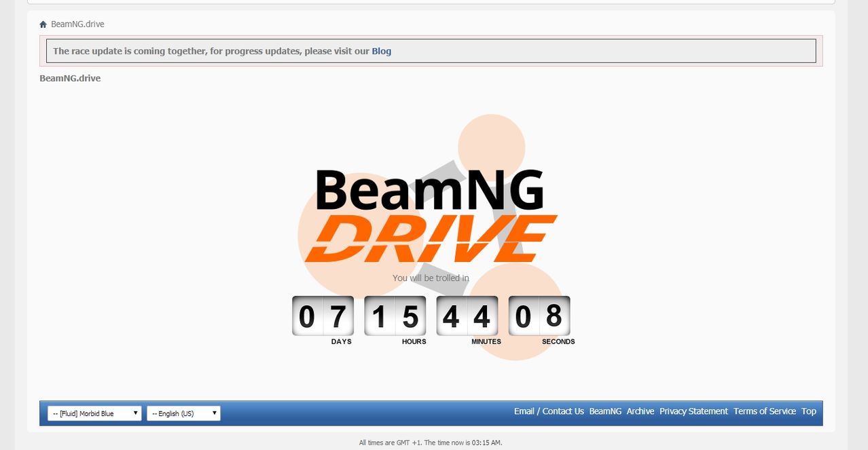868x450 pixels.
Task: Click the countdown MINUTES digits
Action: [467, 316]
